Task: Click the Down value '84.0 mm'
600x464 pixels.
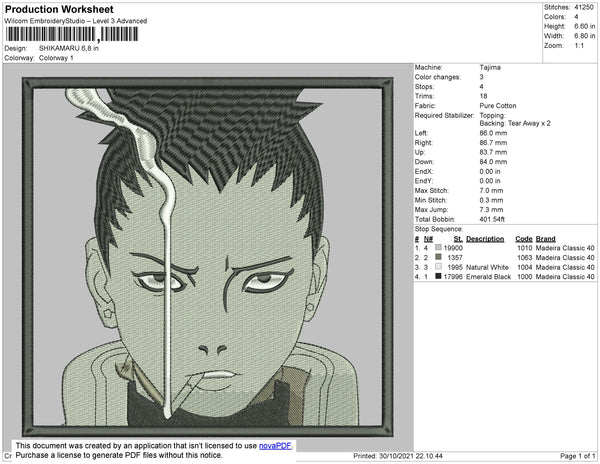Action: pos(493,162)
